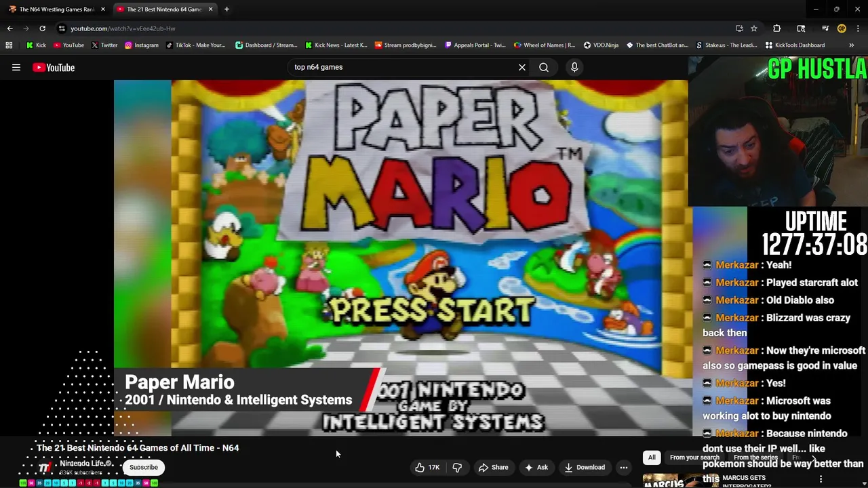
Task: Run the YouTube search magnifier button
Action: [544, 67]
